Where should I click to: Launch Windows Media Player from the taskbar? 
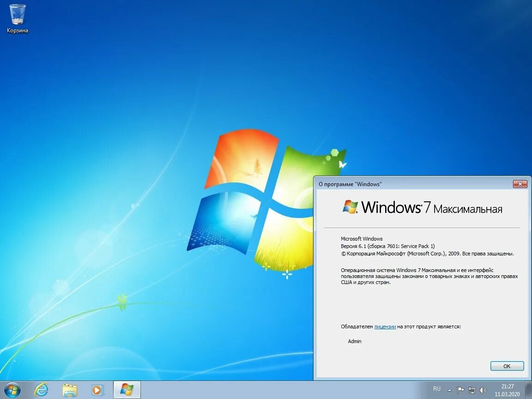(x=98, y=390)
